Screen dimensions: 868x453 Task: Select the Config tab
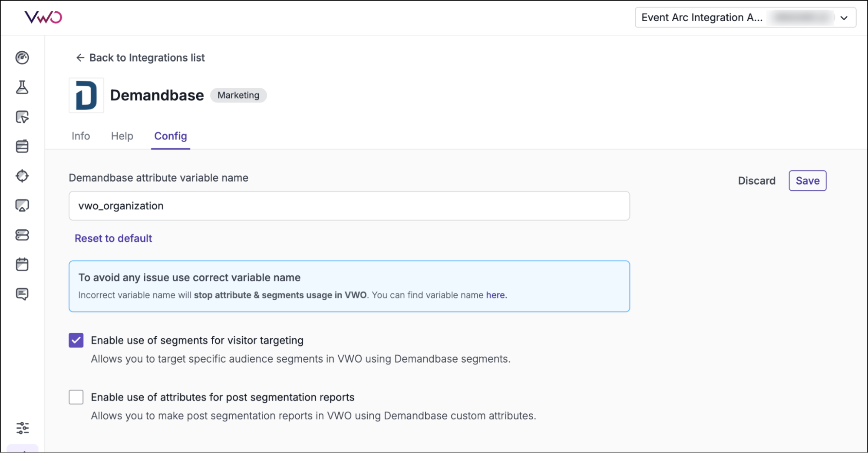pos(171,136)
